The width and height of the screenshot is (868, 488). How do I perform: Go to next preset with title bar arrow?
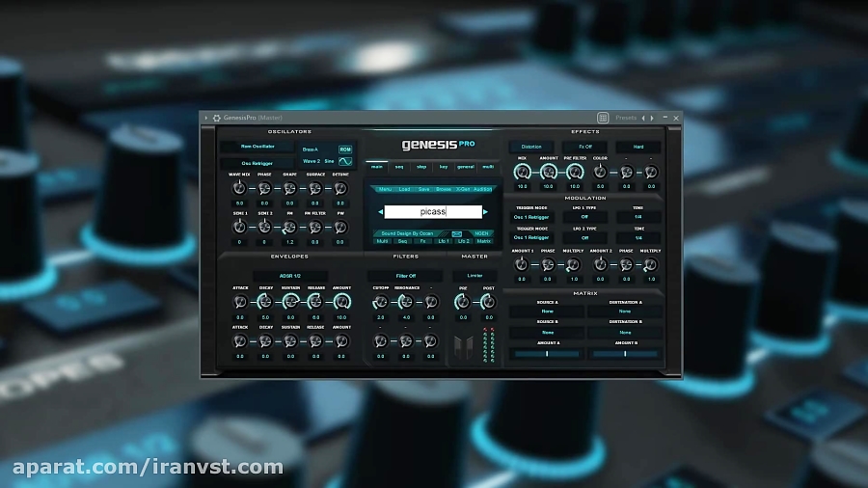pos(652,118)
